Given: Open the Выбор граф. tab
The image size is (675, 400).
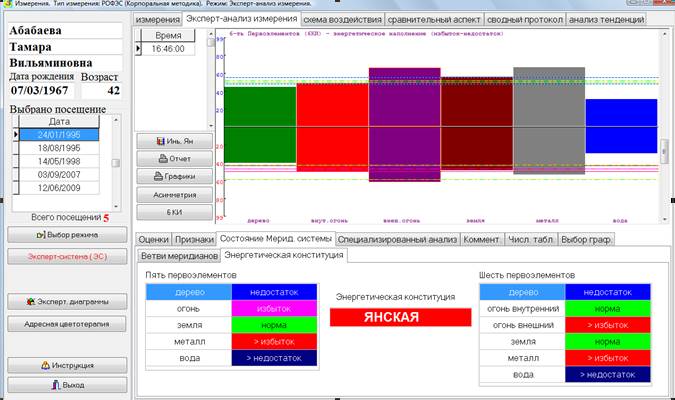Looking at the screenshot, I should coord(586,239).
